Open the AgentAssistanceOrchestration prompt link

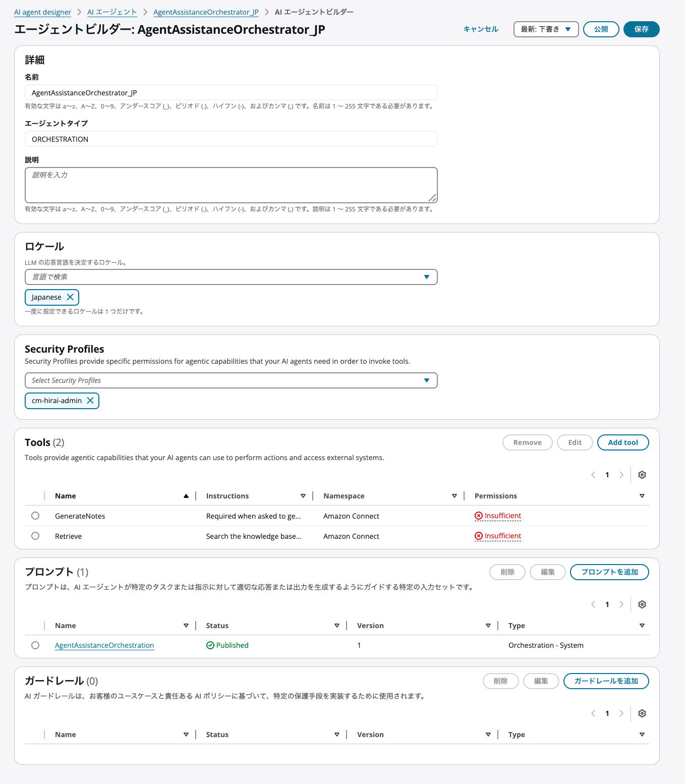click(x=104, y=645)
